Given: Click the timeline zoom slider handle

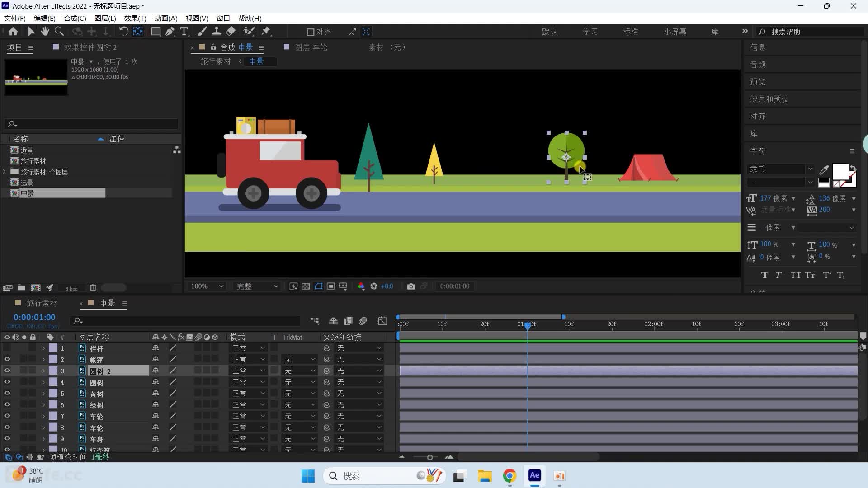Looking at the screenshot, I should coord(430,457).
